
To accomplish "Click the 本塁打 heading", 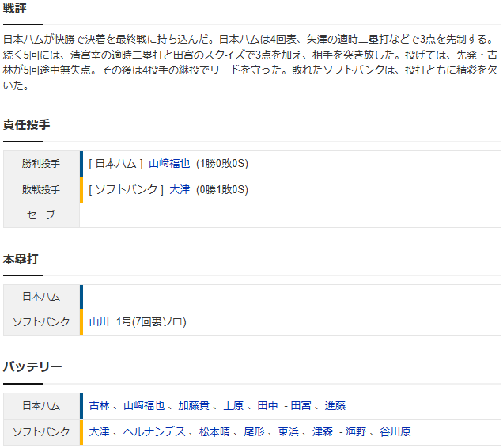I will (x=21, y=259).
